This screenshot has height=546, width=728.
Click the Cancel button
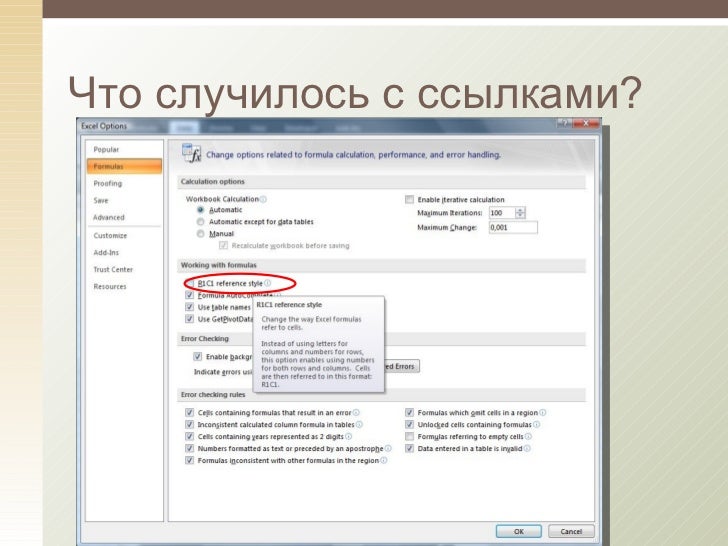point(571,532)
